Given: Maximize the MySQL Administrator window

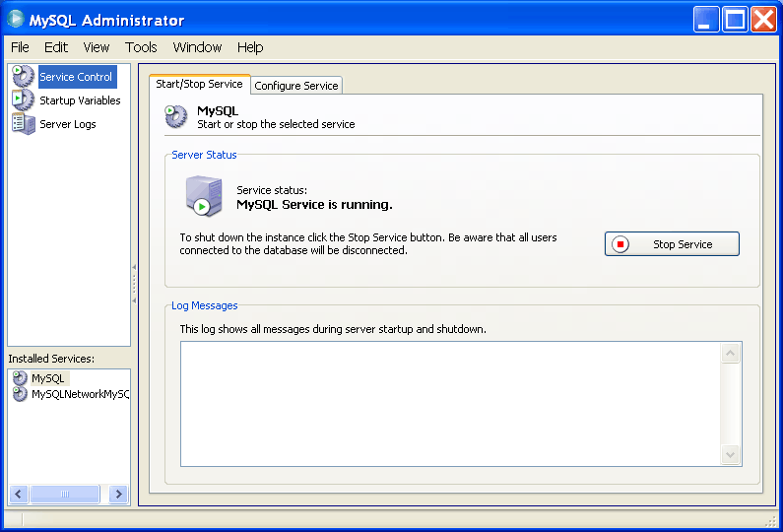Looking at the screenshot, I should tap(735, 19).
